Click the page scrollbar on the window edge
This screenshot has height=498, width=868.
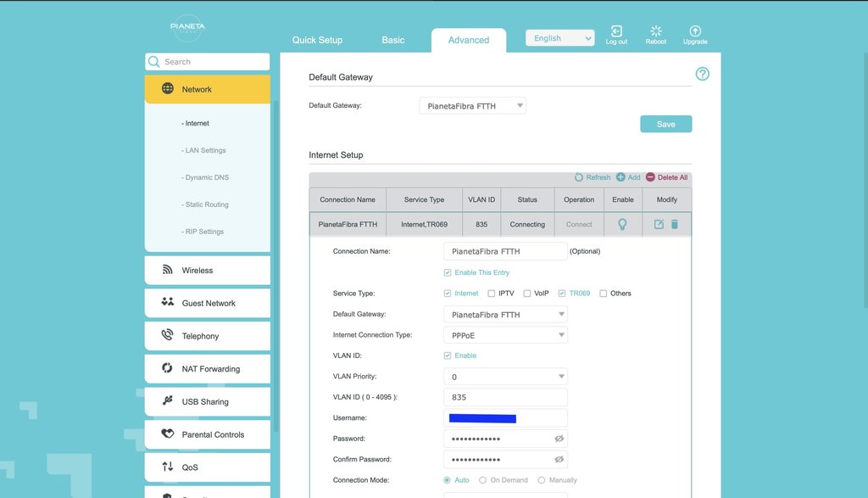pyautogui.click(x=865, y=180)
